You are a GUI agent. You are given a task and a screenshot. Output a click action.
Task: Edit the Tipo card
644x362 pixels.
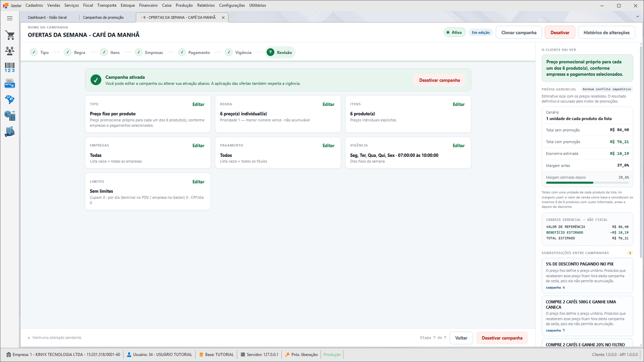tap(198, 104)
